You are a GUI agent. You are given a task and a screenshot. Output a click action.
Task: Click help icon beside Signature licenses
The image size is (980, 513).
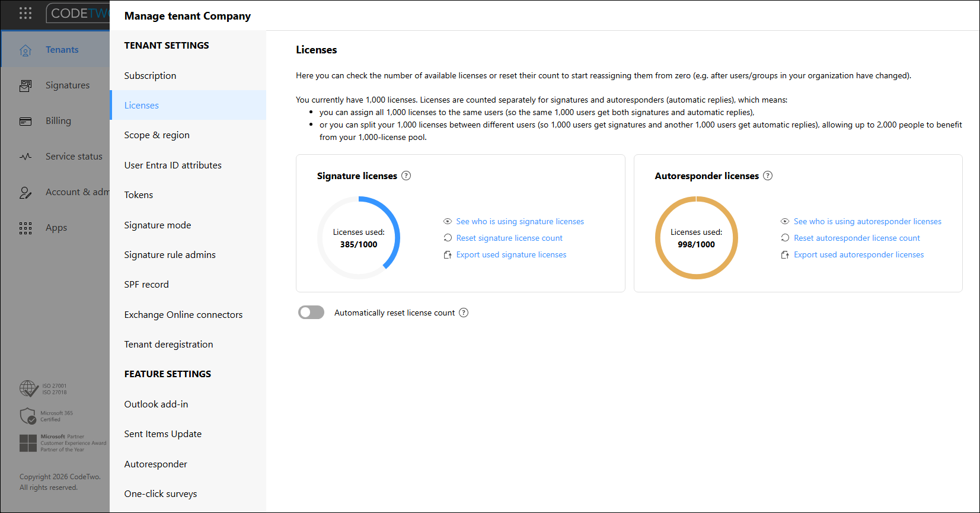pos(406,176)
